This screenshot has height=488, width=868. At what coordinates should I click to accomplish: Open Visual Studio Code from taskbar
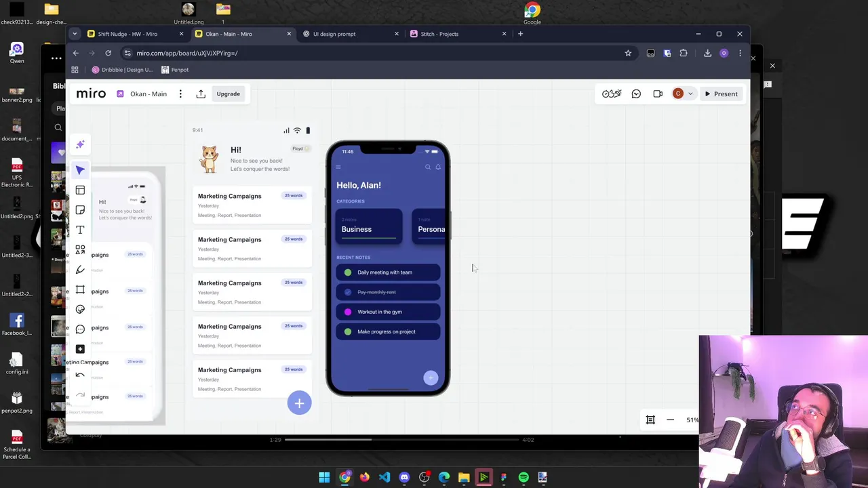[384, 477]
